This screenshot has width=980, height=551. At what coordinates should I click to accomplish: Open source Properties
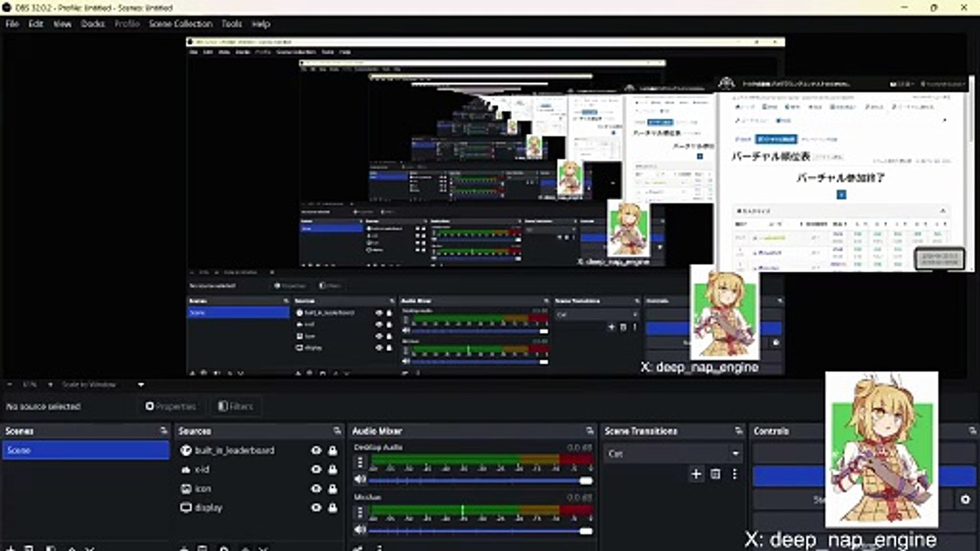pyautogui.click(x=171, y=406)
